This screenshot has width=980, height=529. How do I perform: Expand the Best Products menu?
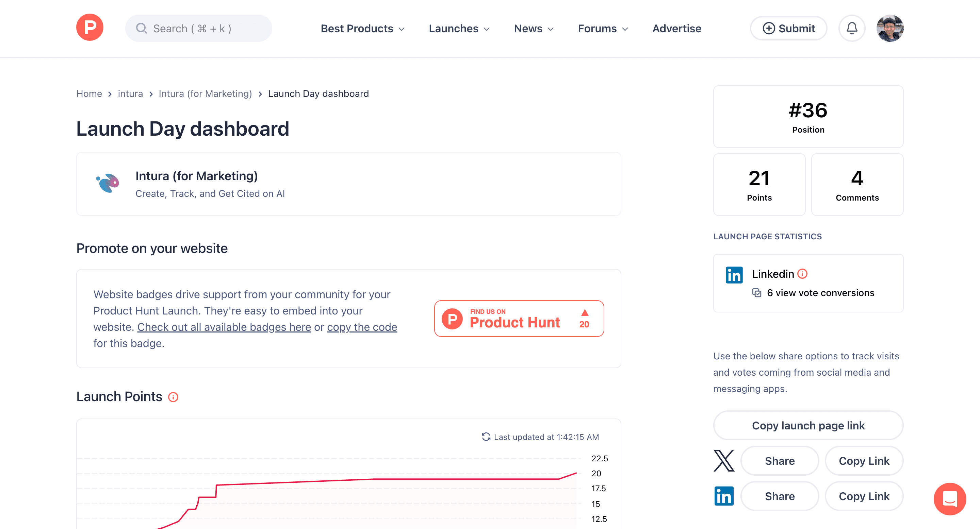click(362, 29)
